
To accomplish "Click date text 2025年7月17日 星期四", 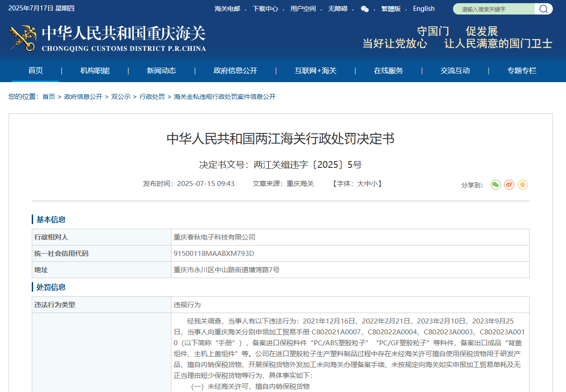I will (41, 8).
